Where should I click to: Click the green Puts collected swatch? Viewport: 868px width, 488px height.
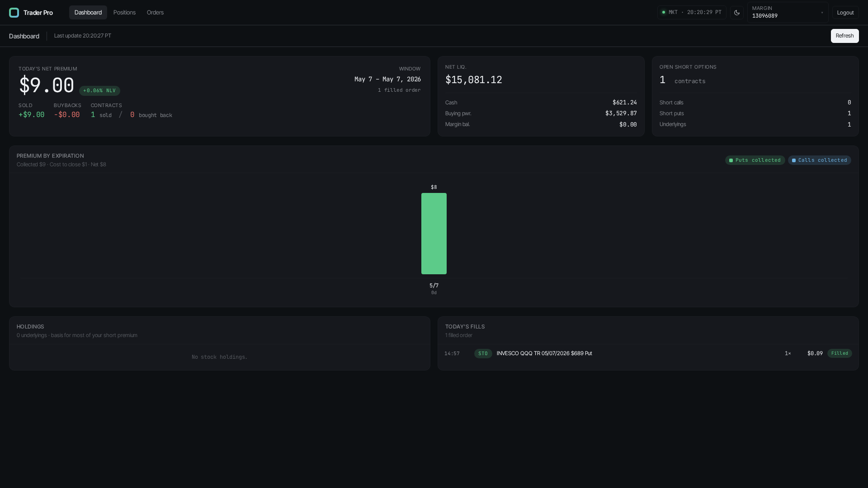pos(731,160)
